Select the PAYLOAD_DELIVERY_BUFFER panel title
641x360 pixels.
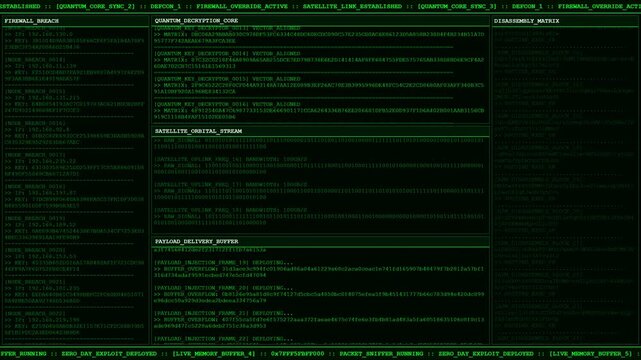click(196, 241)
